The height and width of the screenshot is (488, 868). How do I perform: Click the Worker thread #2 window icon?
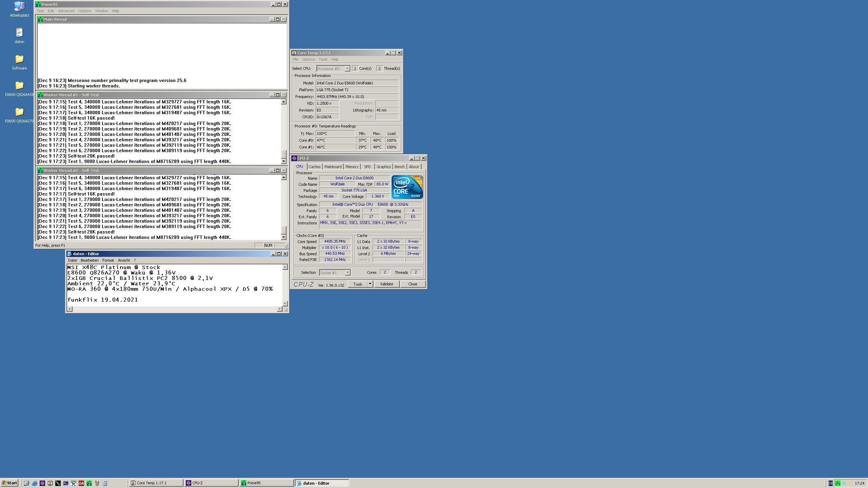[40, 170]
